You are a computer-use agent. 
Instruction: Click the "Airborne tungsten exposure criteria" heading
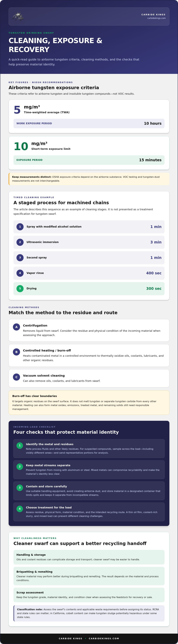[x=54, y=88]
